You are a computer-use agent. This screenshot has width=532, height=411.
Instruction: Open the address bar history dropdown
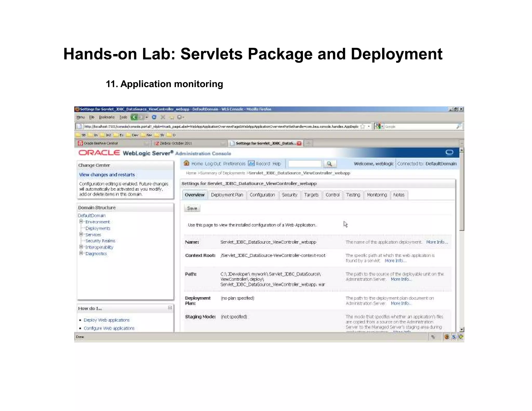pos(369,127)
